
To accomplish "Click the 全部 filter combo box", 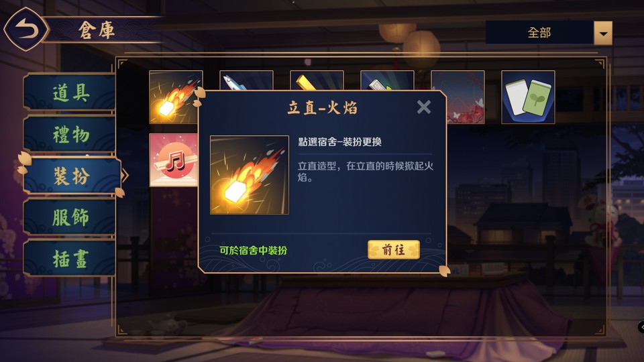I will pyautogui.click(x=549, y=33).
